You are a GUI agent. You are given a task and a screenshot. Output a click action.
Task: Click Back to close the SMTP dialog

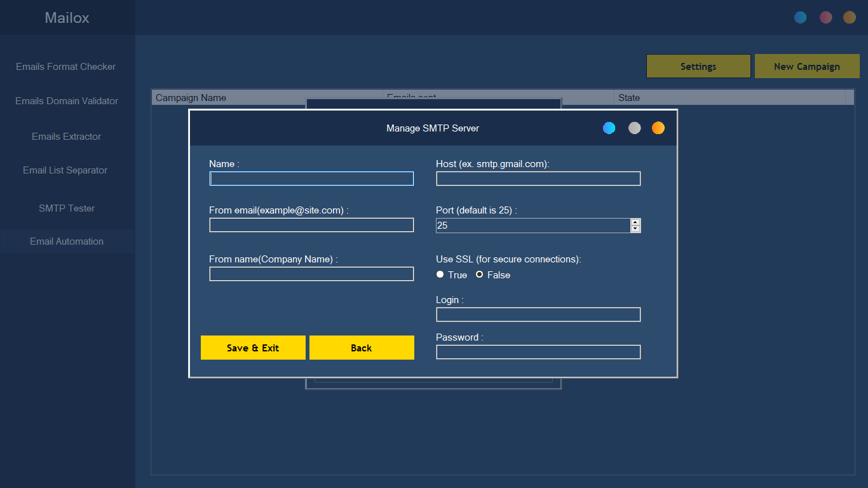361,348
